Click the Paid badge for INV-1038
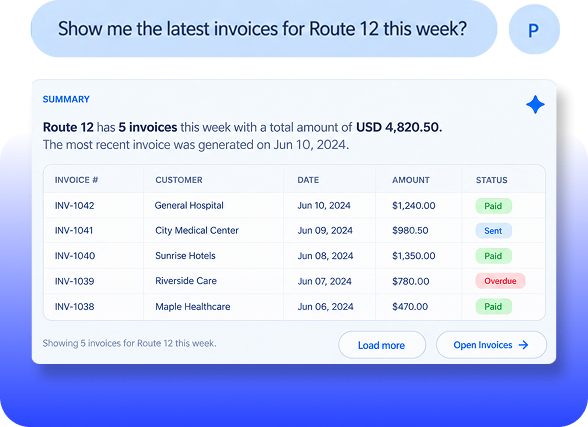 tap(494, 306)
